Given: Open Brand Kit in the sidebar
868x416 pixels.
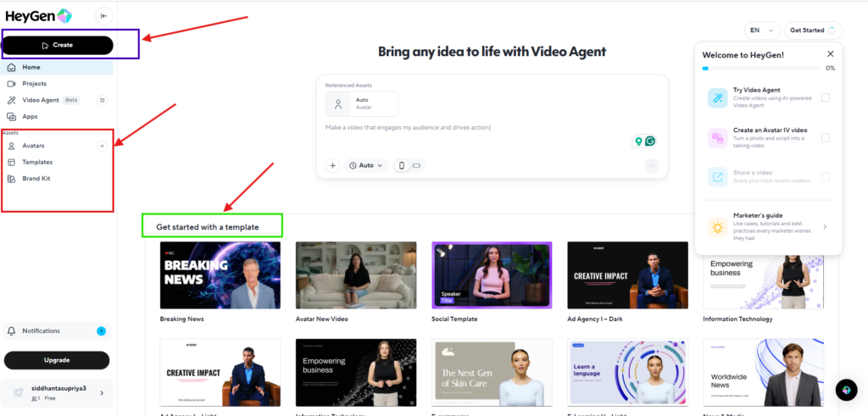Looking at the screenshot, I should [x=36, y=178].
